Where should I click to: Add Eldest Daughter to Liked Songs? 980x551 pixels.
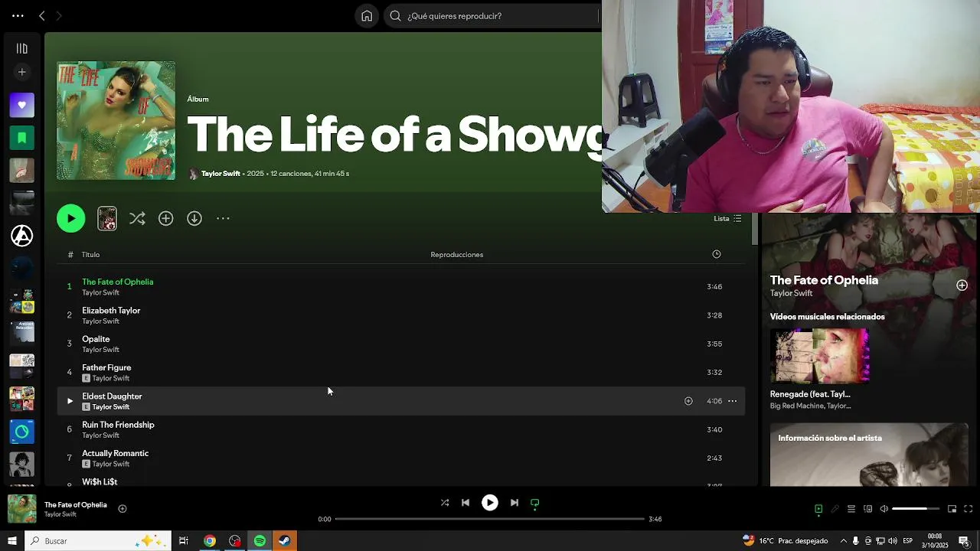click(x=688, y=401)
